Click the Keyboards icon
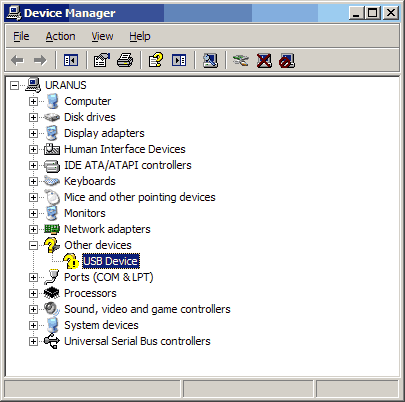The image size is (405, 402). tap(52, 181)
